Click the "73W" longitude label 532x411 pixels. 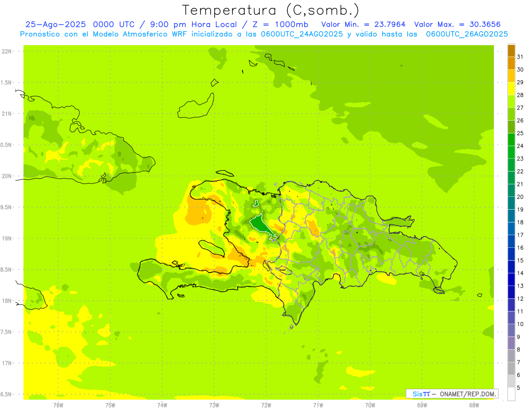point(214,405)
